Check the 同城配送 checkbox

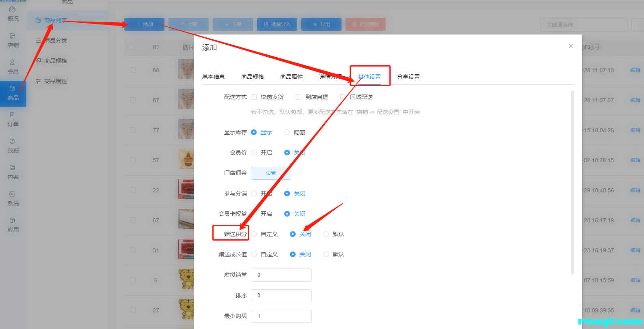tap(343, 97)
